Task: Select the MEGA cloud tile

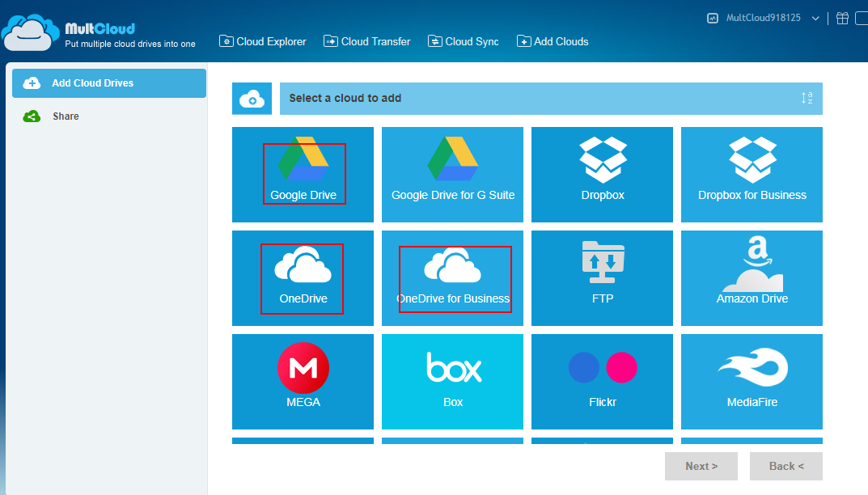Action: (303, 382)
